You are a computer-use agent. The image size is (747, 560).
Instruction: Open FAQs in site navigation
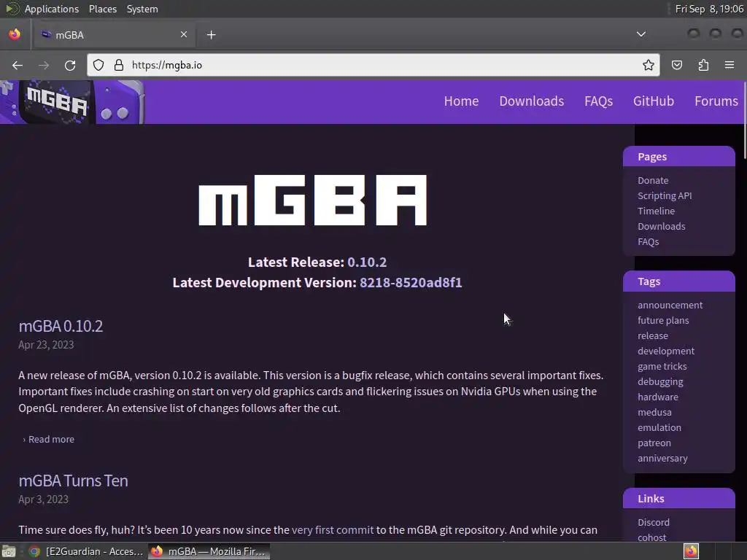(x=598, y=101)
